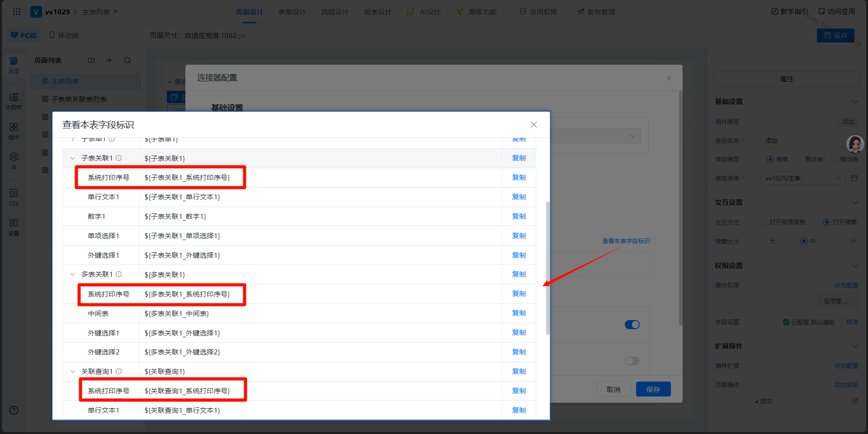Click info icon beside 子表关联1
Viewport: 868px width, 434px height.
[x=119, y=158]
